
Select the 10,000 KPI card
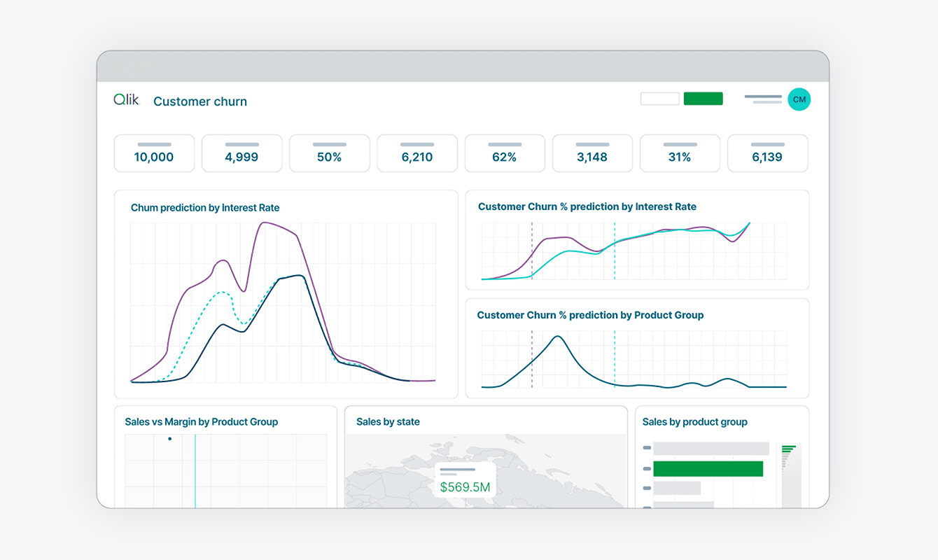[x=154, y=153]
